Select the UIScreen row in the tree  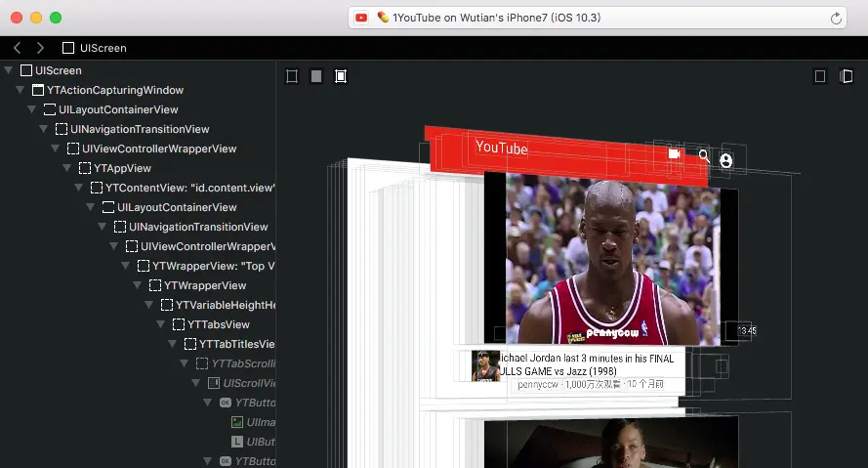(x=138, y=71)
